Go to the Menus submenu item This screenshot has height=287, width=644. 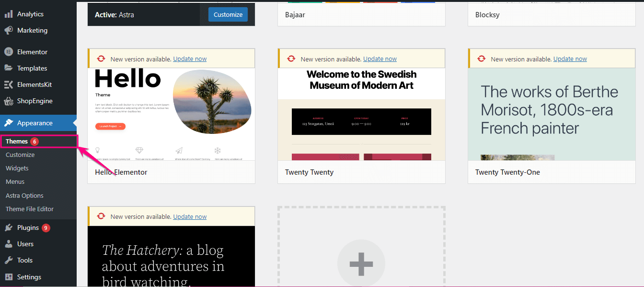[x=15, y=181]
